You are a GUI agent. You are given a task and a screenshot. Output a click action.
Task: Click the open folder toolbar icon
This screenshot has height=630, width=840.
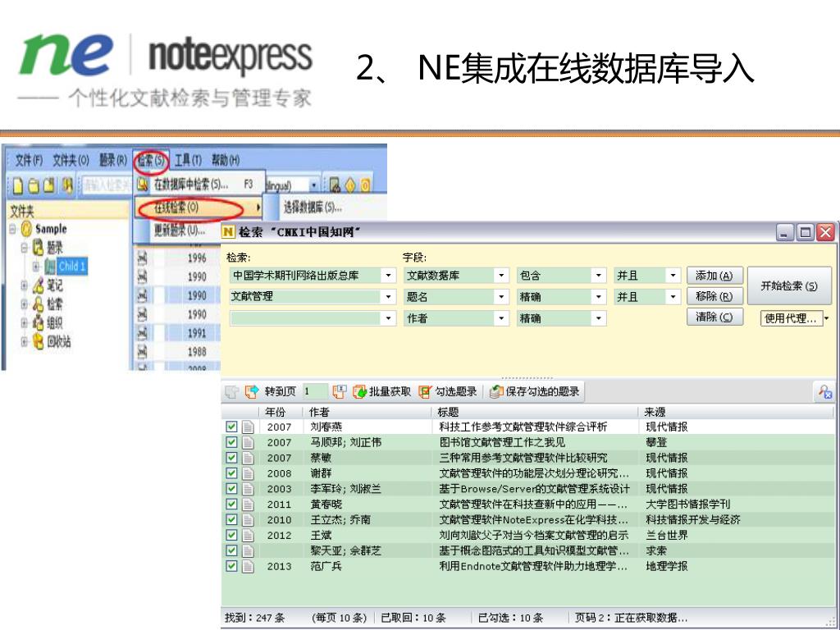(x=34, y=185)
